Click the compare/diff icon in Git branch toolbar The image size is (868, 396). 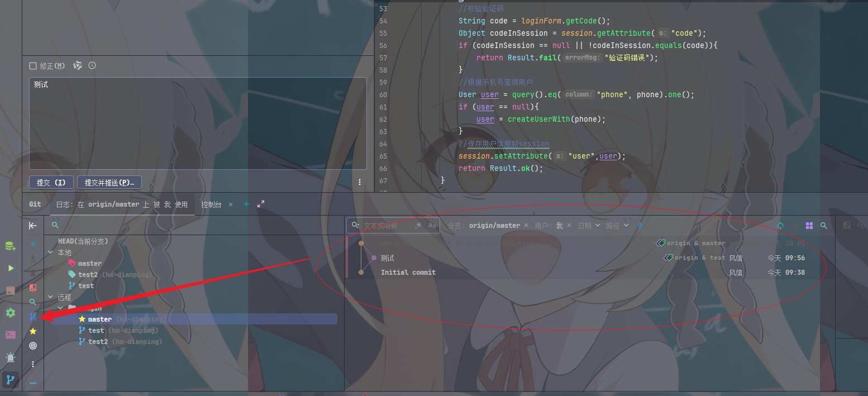pos(33,288)
